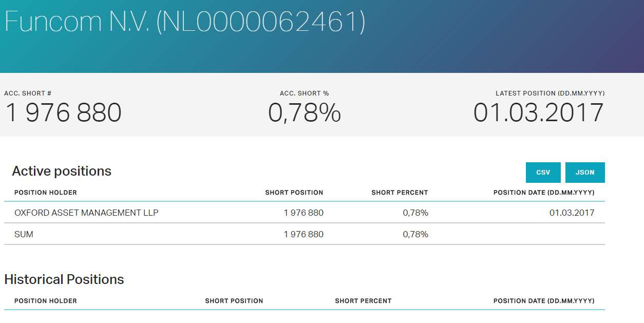The height and width of the screenshot is (323, 644).
Task: Click the SHORT PERCENT header in Active positions
Action: click(x=400, y=193)
